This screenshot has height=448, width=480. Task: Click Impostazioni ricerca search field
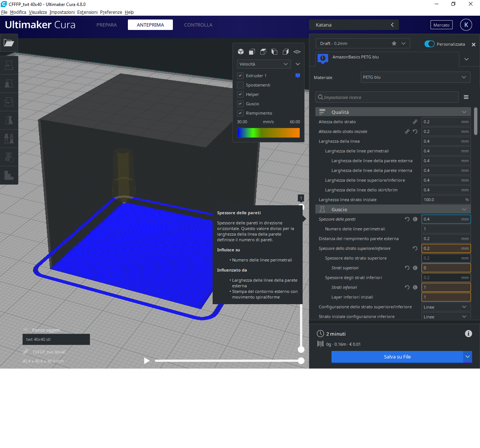tap(387, 97)
